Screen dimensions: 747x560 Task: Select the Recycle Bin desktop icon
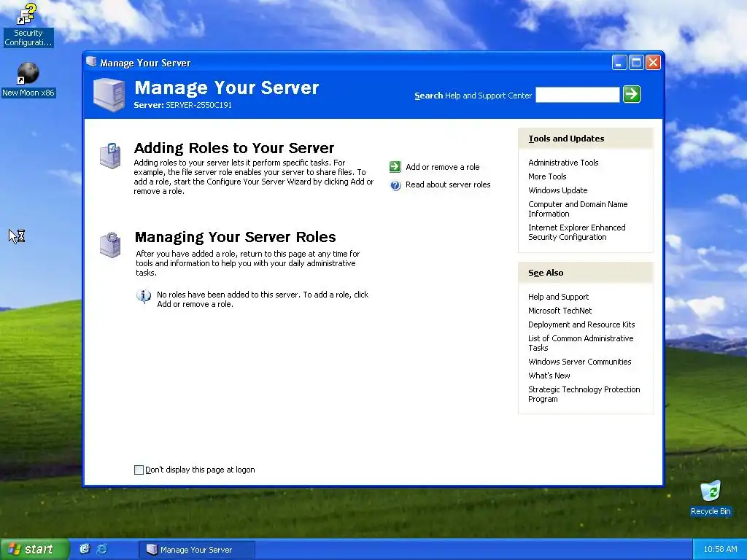711,499
